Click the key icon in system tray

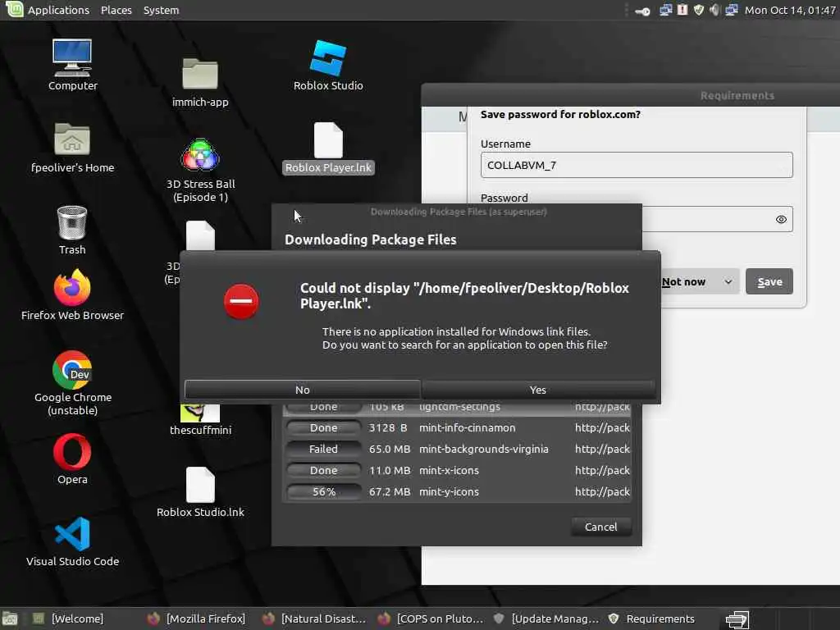[642, 10]
